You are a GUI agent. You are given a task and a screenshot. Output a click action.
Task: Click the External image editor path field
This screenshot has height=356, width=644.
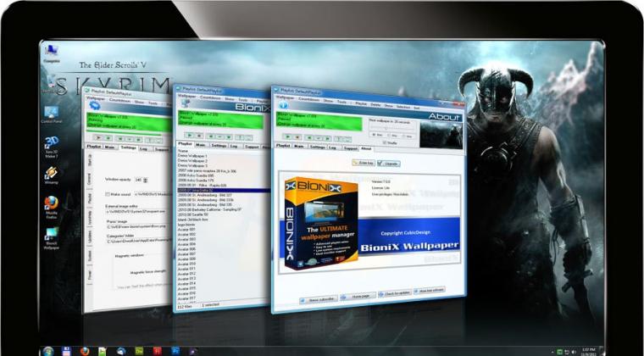tap(139, 211)
